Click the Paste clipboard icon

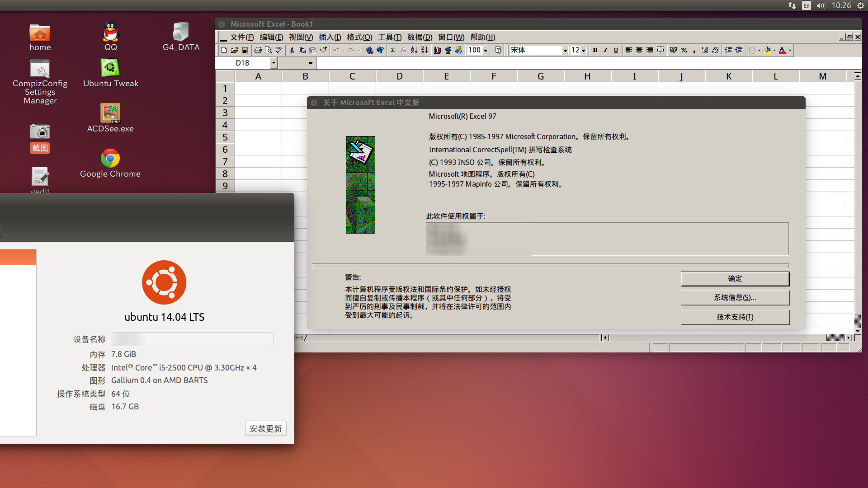tap(312, 50)
